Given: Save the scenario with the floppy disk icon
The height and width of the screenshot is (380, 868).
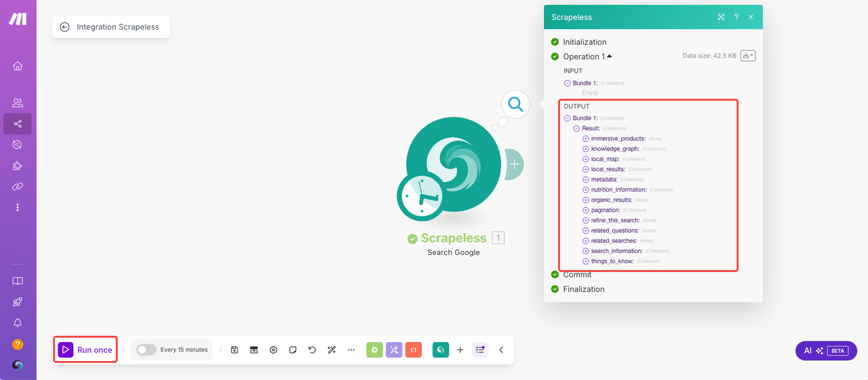Looking at the screenshot, I should coord(235,349).
